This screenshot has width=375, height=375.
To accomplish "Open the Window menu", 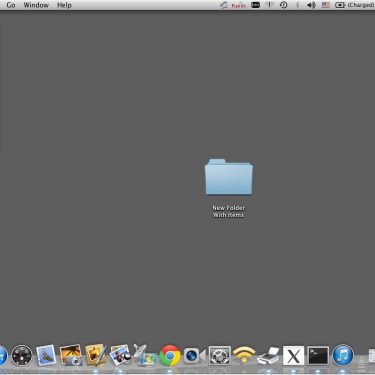I will (36, 5).
